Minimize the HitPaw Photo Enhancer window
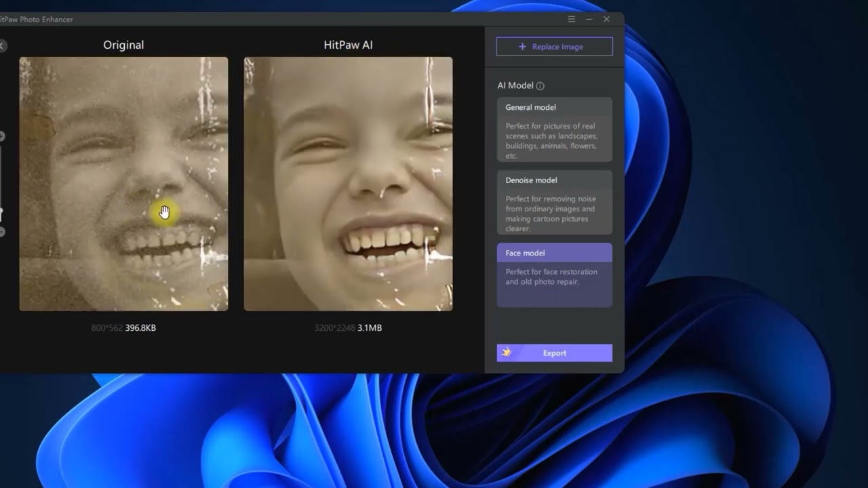Screen dimensions: 868x488 tap(589, 19)
